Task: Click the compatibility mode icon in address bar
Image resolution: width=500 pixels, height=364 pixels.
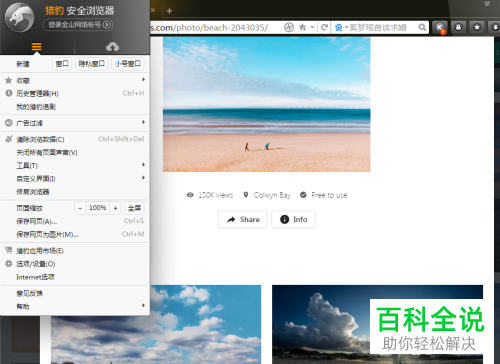Action: click(289, 27)
